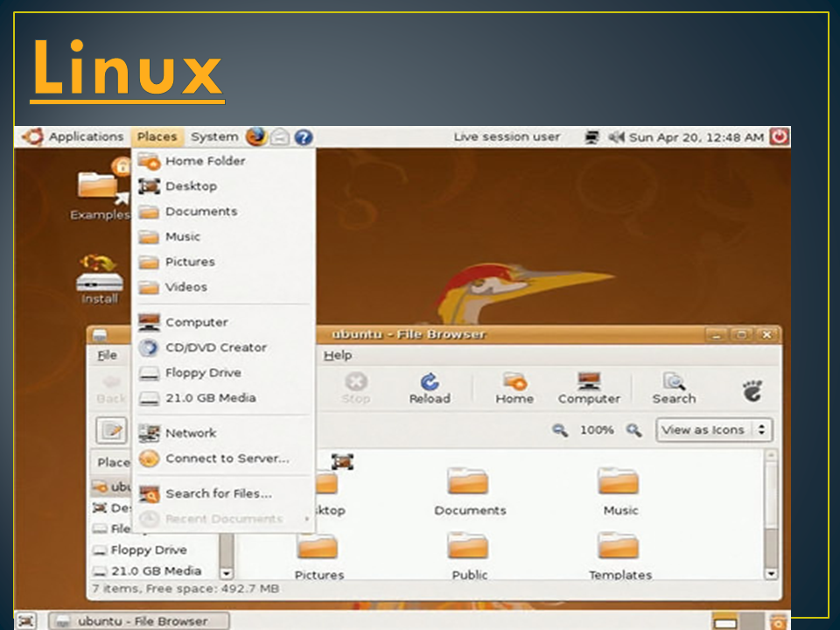Choose Search for Files... entry

click(x=223, y=493)
